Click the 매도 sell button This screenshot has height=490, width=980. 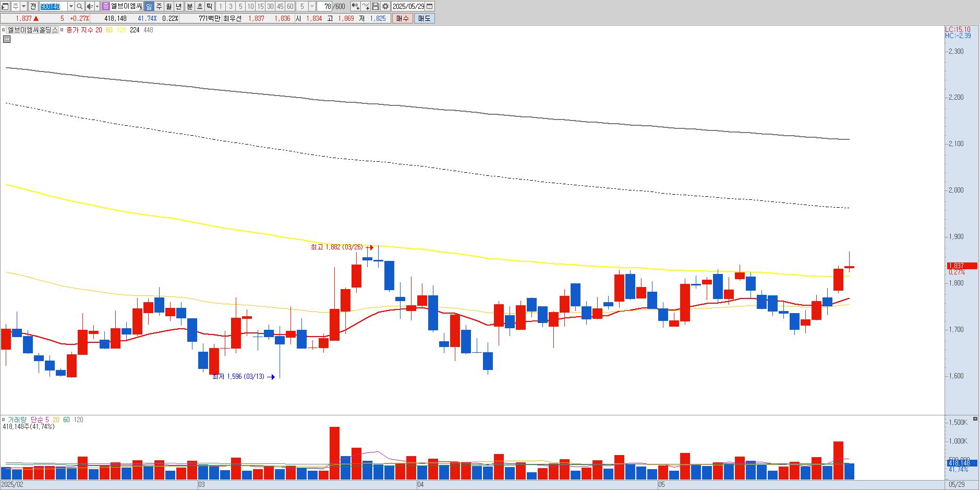coord(424,18)
